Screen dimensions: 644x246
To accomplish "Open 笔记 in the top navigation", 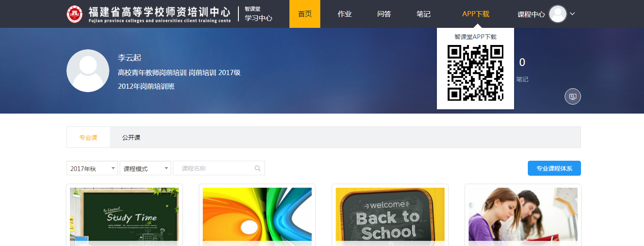I will 424,14.
